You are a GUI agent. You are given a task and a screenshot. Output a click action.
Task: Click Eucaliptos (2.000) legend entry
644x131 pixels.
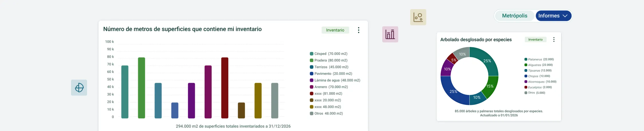pyautogui.click(x=538, y=87)
